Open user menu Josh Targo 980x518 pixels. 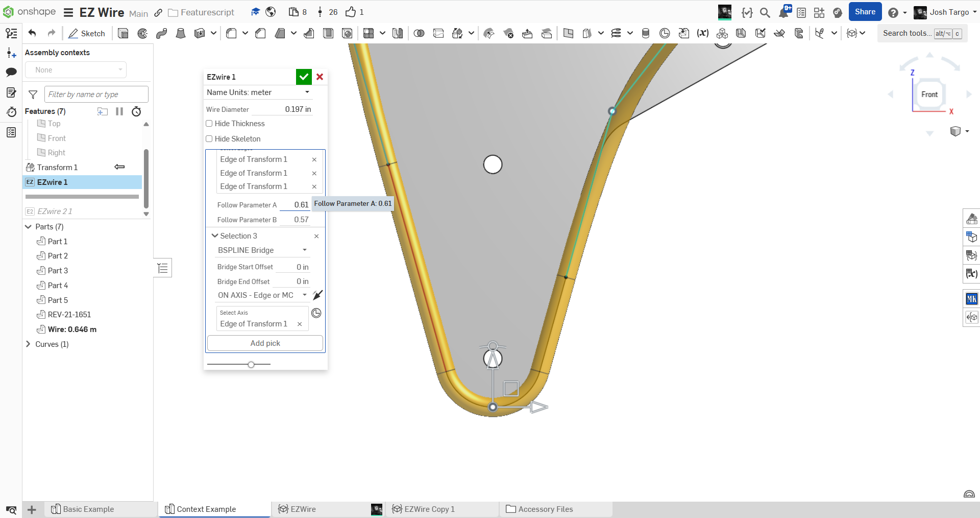tap(945, 12)
